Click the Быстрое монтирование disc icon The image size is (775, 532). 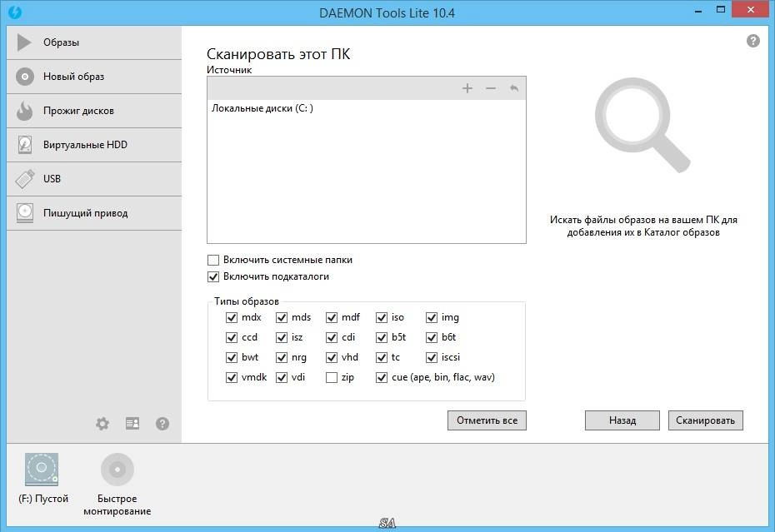pyautogui.click(x=117, y=470)
